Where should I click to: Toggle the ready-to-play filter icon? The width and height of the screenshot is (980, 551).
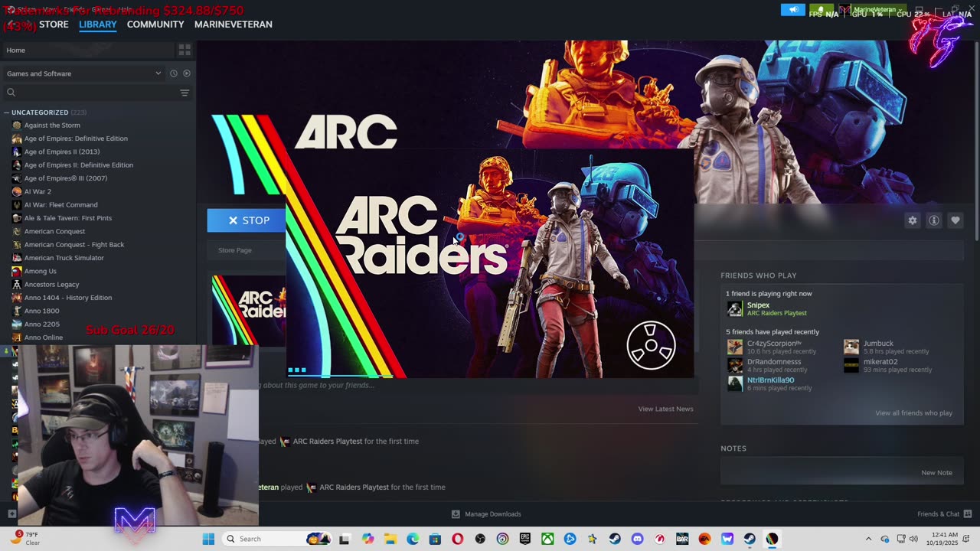pos(187,73)
